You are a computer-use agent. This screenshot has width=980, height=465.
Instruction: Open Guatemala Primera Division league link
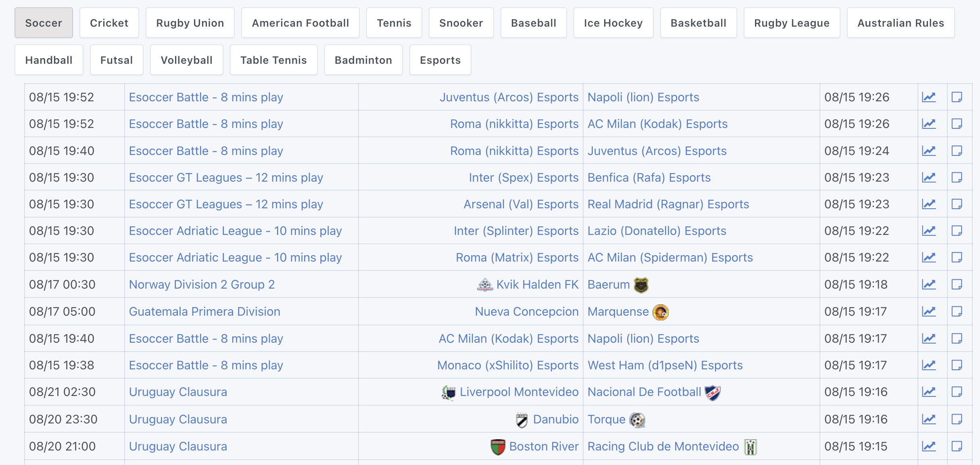[204, 312]
